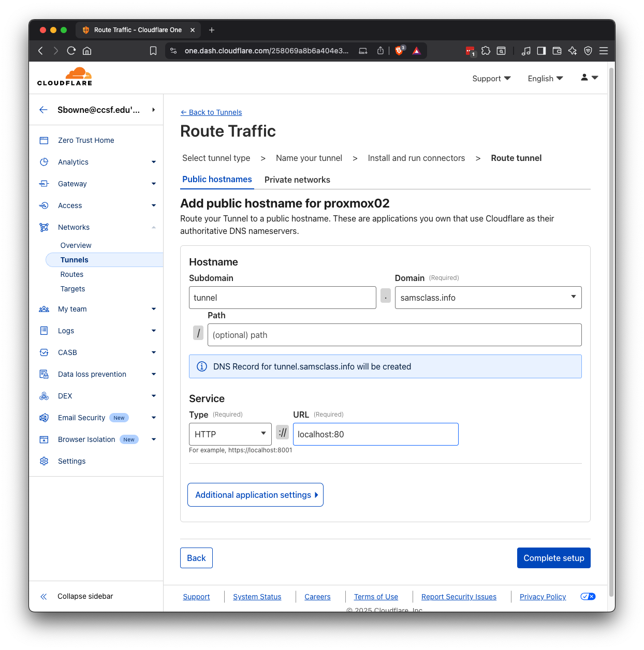This screenshot has height=650, width=644.
Task: Click the Access icon in sidebar
Action: [44, 205]
